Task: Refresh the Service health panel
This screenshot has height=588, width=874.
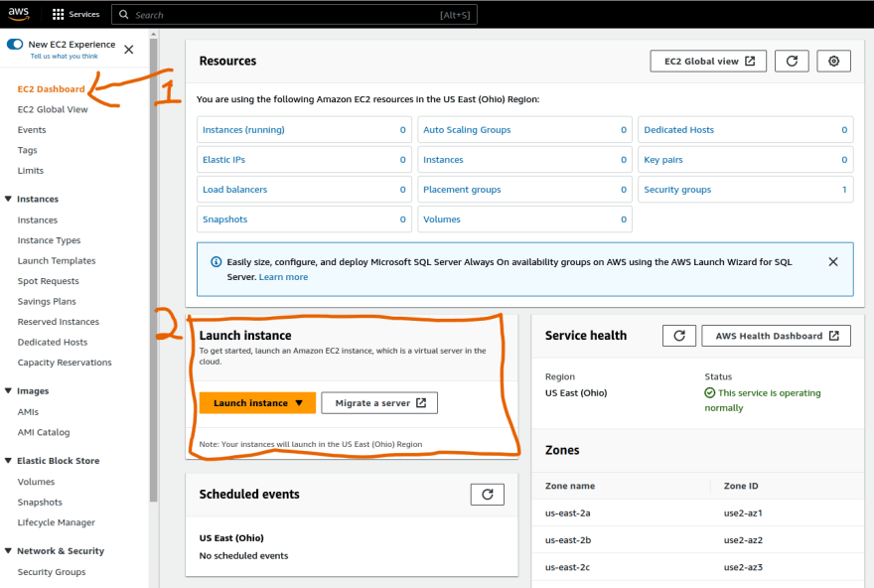Action: pos(679,336)
